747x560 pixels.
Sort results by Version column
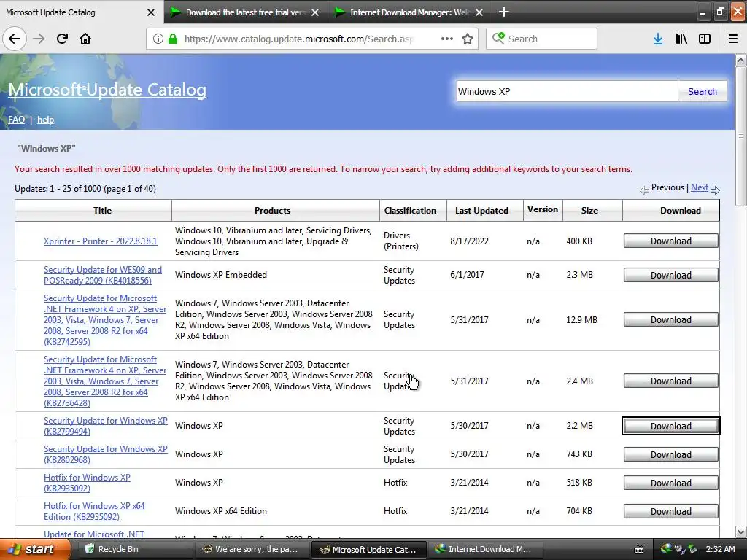[543, 209]
